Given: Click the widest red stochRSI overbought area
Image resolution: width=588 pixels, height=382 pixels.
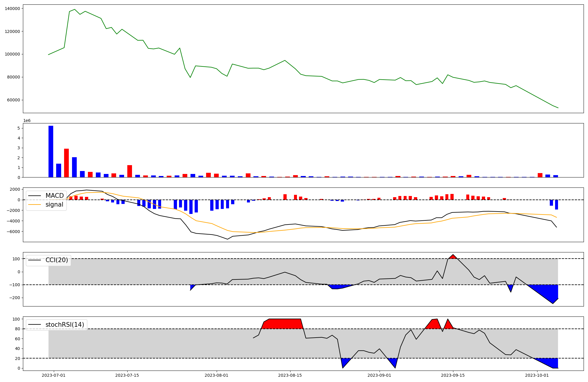Looking at the screenshot, I should pyautogui.click(x=282, y=324).
